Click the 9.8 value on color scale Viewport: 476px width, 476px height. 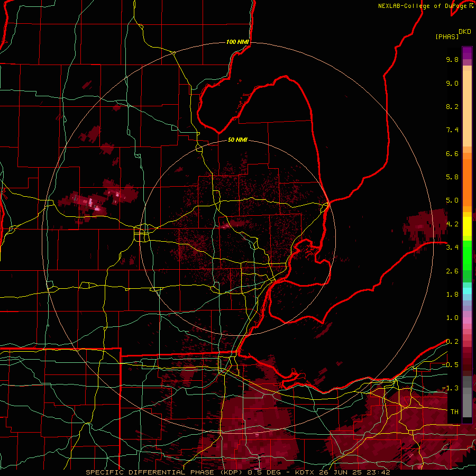[x=452, y=59]
